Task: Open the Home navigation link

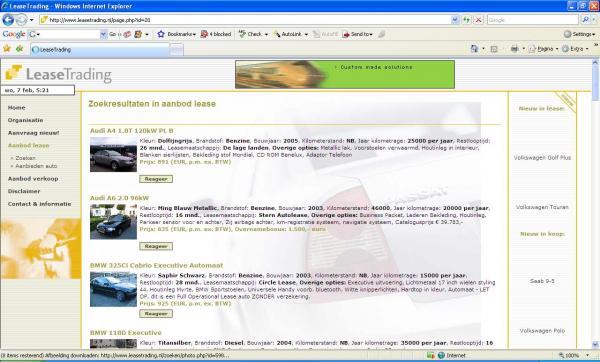Action: [x=16, y=108]
